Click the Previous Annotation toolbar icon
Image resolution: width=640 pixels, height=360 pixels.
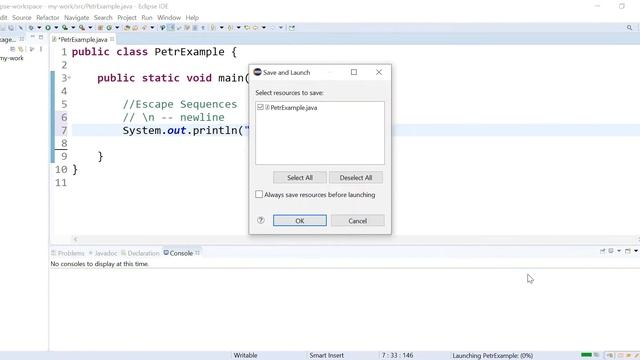pos(230,28)
